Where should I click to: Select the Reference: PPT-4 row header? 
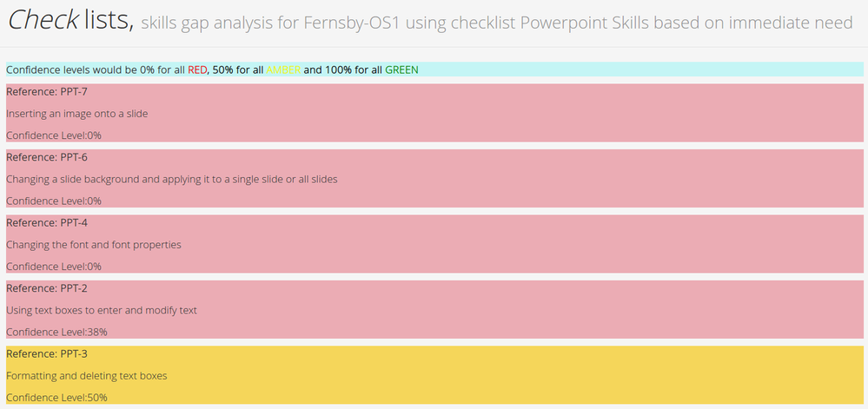tap(47, 222)
